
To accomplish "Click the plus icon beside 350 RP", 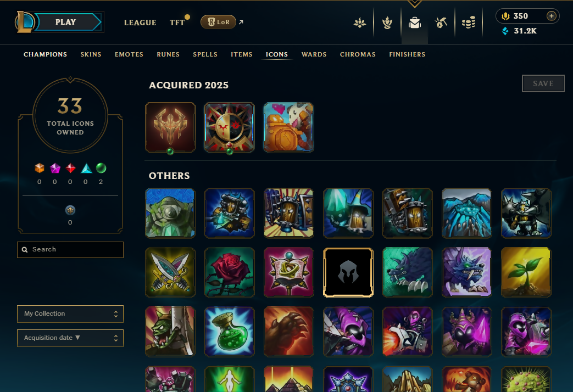I will [552, 16].
